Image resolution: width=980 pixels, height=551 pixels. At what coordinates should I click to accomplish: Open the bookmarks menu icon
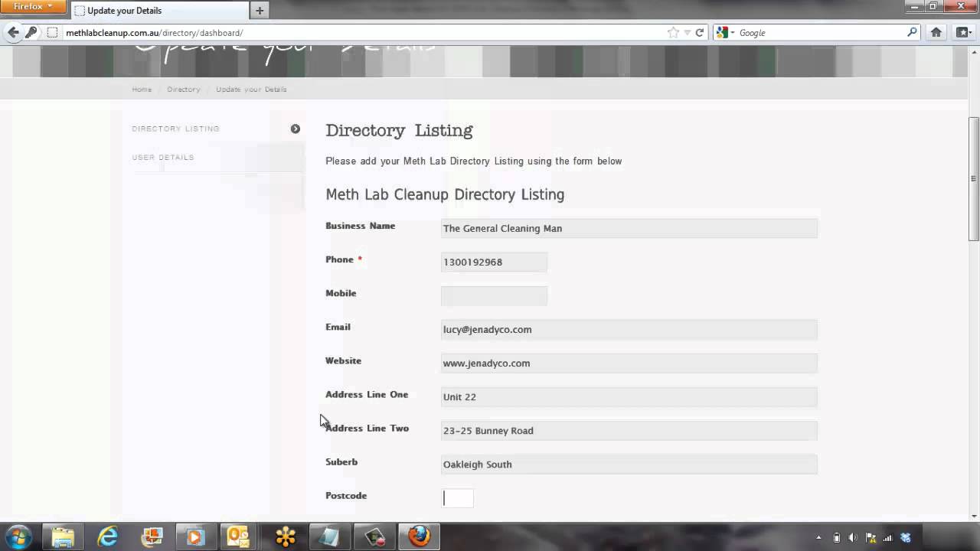click(963, 32)
